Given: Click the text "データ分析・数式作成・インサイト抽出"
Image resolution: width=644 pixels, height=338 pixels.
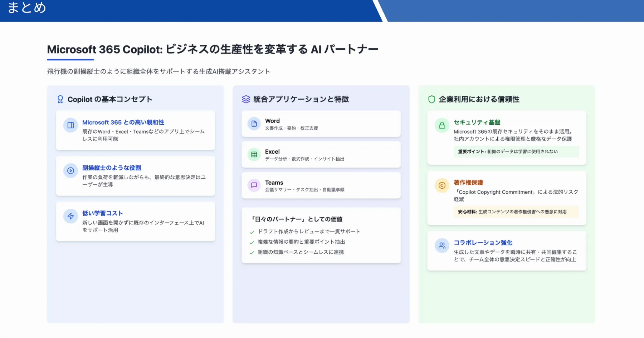Looking at the screenshot, I should 305,159.
